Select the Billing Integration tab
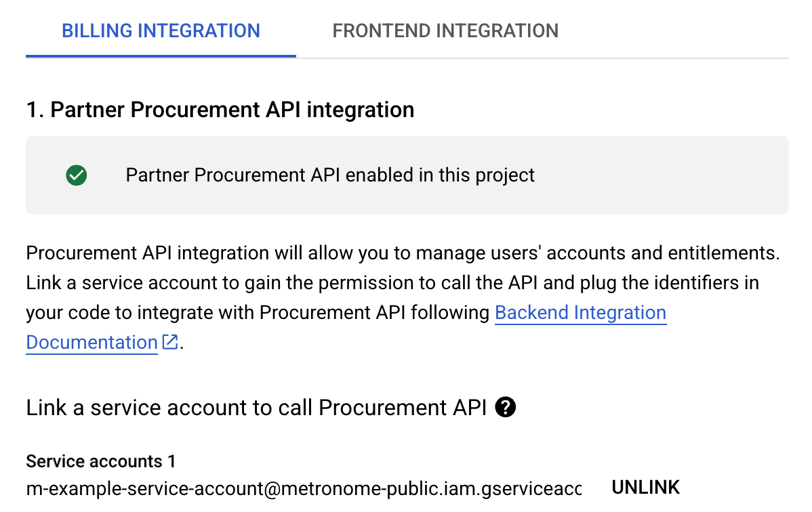This screenshot has height=512, width=812. coord(161,30)
